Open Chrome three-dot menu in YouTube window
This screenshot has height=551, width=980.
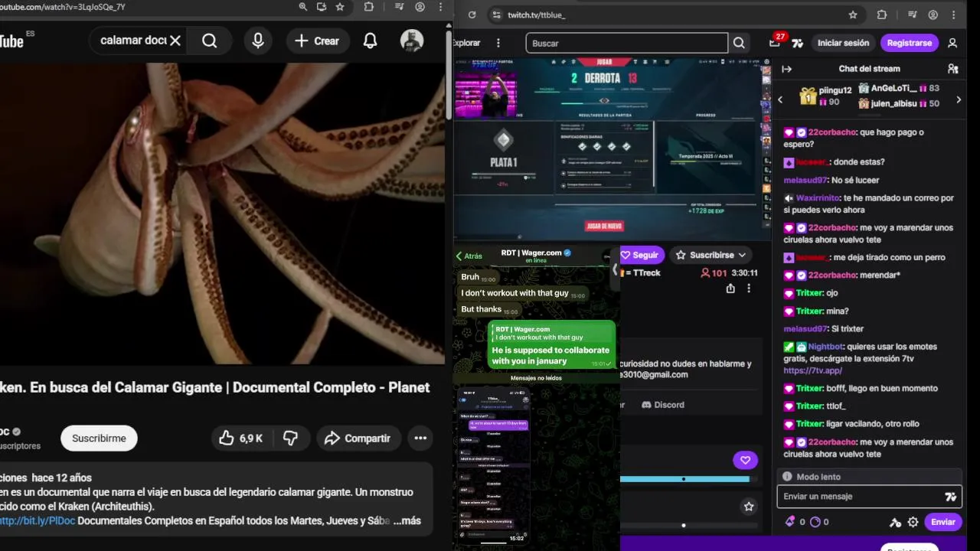(x=440, y=7)
